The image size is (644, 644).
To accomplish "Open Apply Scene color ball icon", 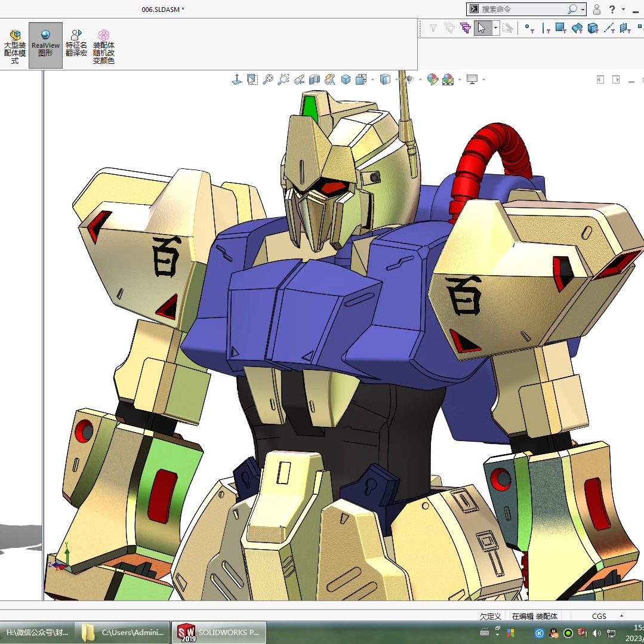I will point(448,79).
